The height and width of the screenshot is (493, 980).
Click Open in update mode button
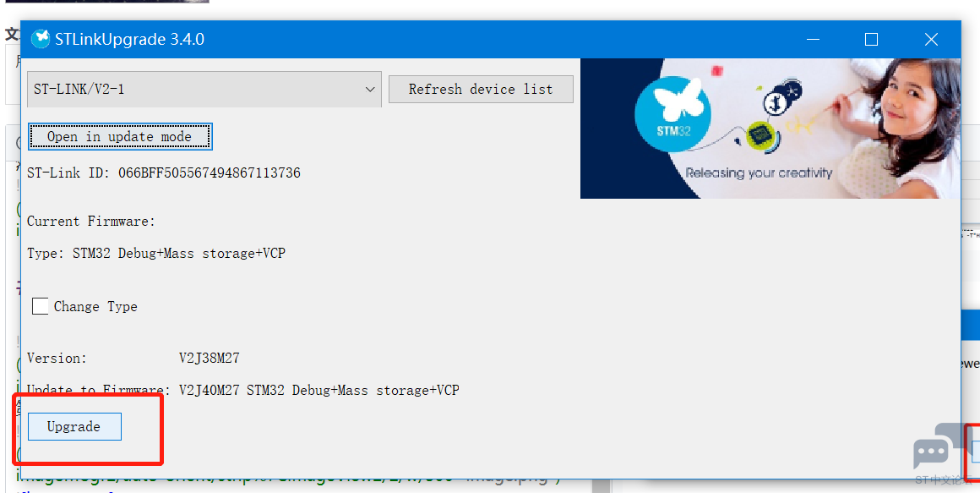tap(120, 136)
